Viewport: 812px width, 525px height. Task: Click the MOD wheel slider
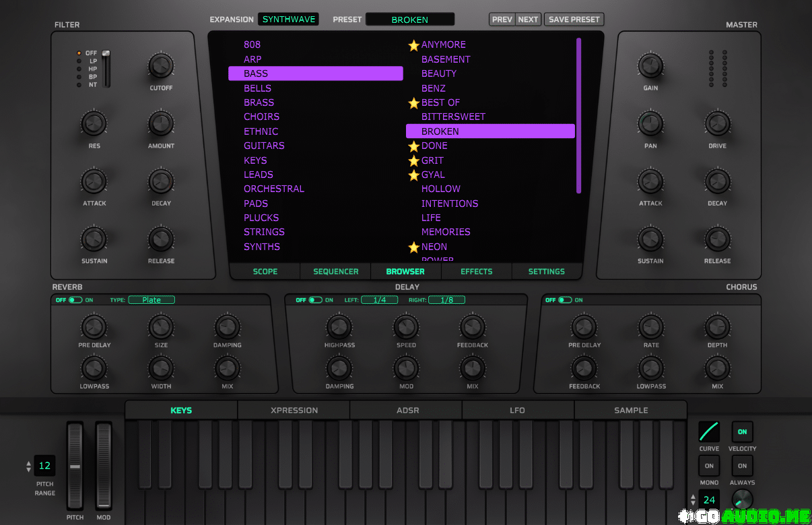(104, 466)
